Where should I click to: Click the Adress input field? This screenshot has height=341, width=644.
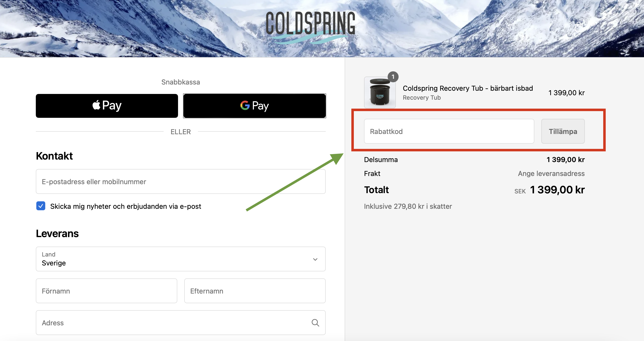pos(181,323)
